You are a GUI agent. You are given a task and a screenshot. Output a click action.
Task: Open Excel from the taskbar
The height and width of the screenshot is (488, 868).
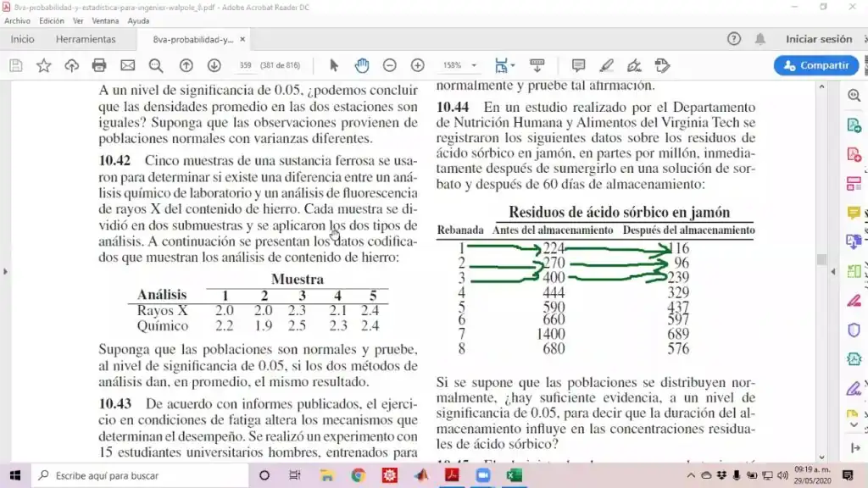(x=515, y=475)
